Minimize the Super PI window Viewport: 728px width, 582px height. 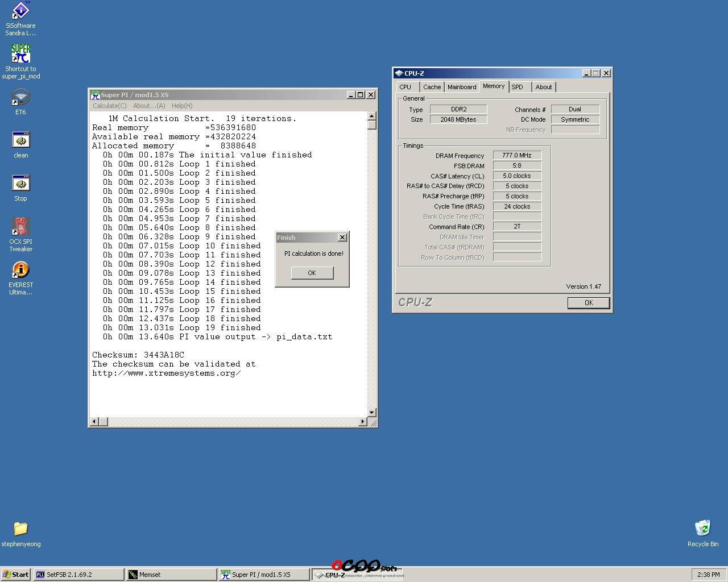351,95
